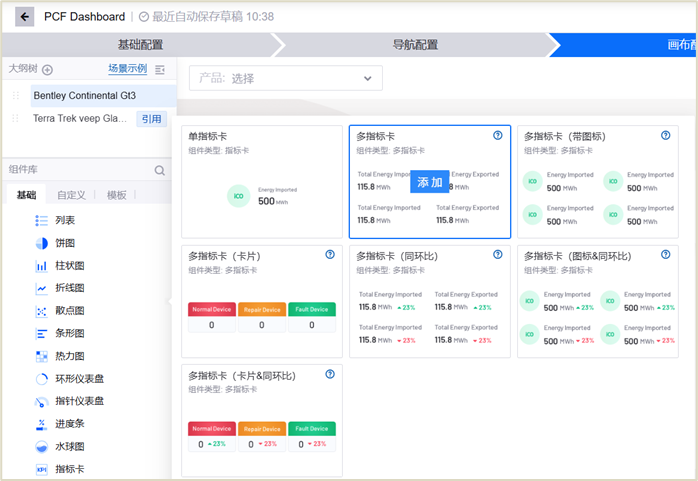The width and height of the screenshot is (698, 481).
Task: Click the back arrow next to PCF Dashboard
Action: pyautogui.click(x=24, y=17)
